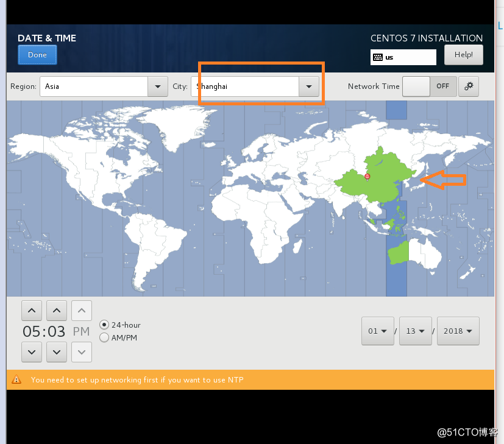Click the us keyboard layout indicator
The width and height of the screenshot is (504, 444).
403,57
